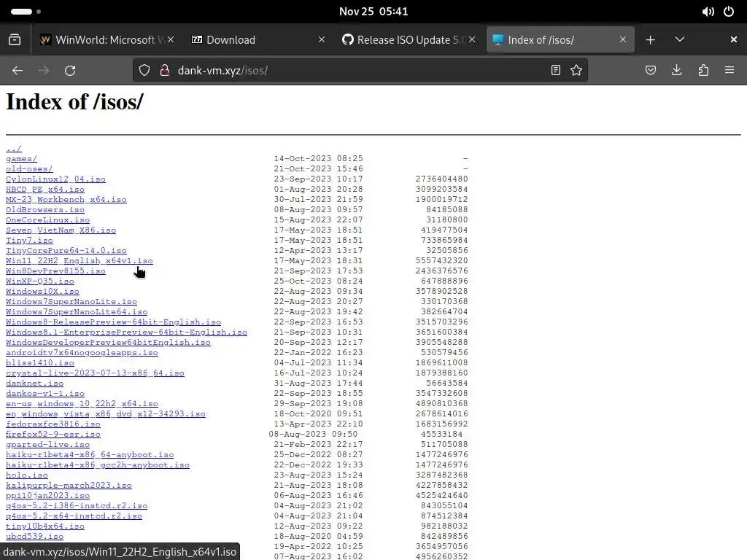
Task: Download Windows7SuperNanoLite64.iso
Action: [77, 312]
